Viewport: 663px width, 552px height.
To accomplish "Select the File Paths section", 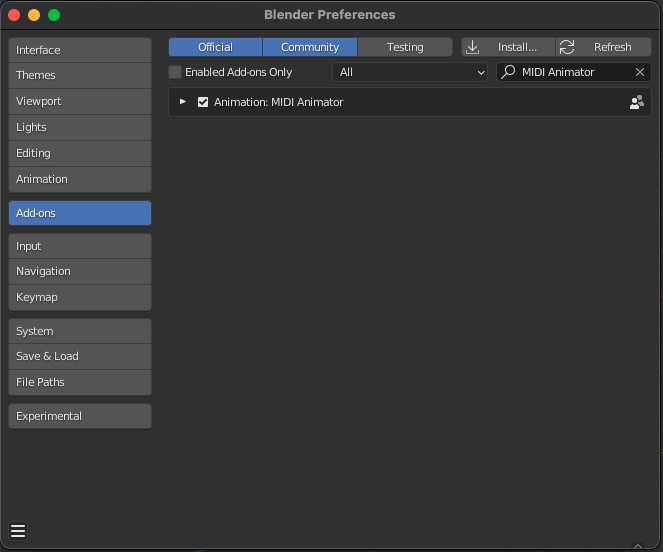I will tap(80, 382).
